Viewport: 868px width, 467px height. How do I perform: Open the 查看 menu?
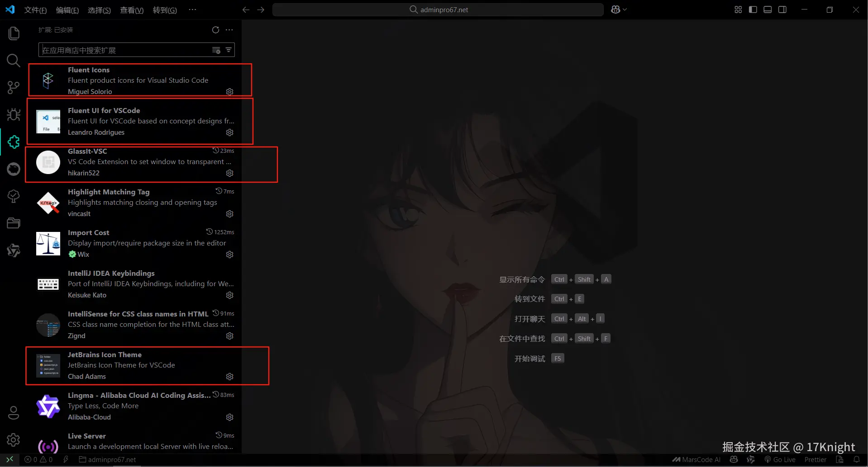point(132,9)
